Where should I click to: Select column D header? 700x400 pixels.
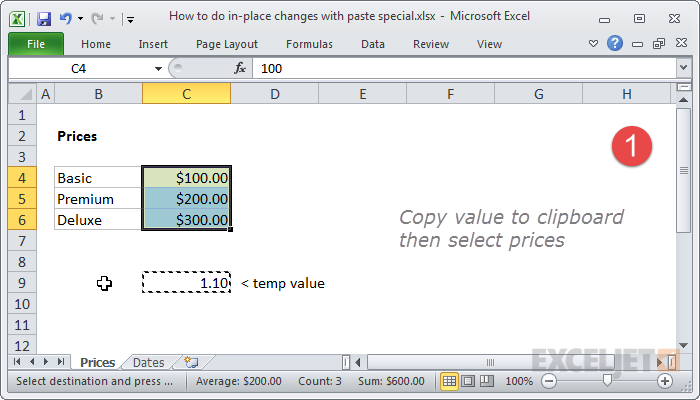click(275, 94)
